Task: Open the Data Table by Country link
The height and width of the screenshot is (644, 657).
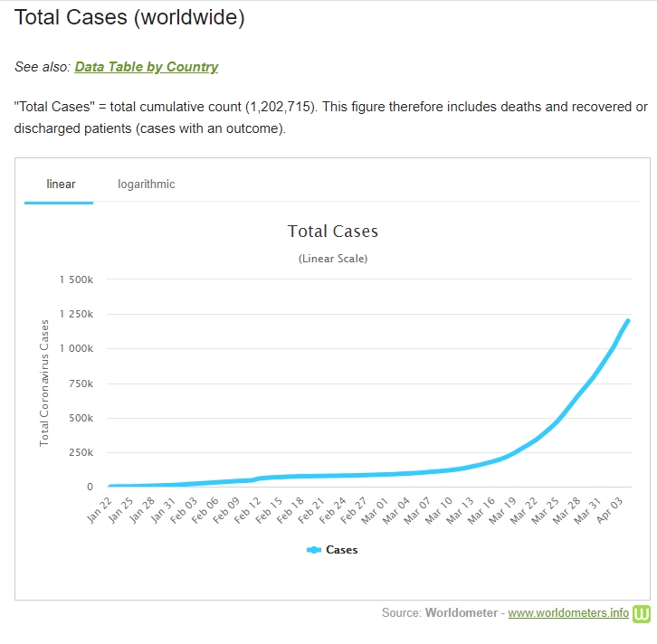Action: [146, 67]
